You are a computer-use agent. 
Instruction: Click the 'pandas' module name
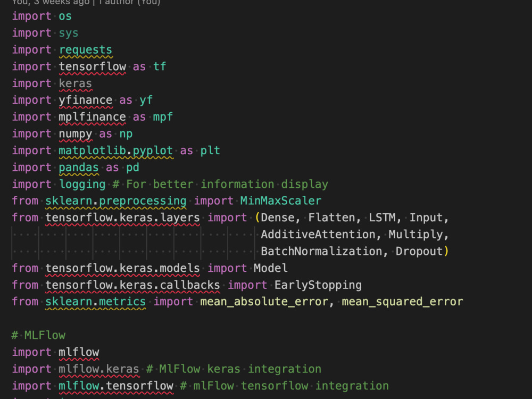pos(79,168)
